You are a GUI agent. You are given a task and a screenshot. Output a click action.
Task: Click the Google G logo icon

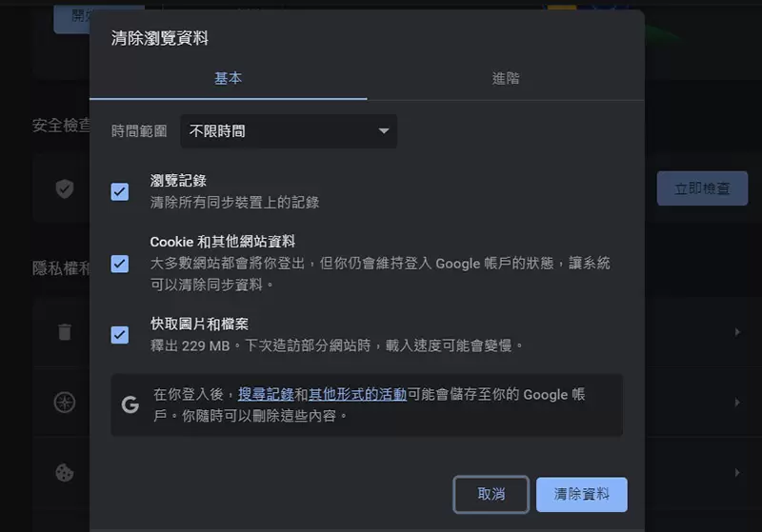[x=130, y=404]
